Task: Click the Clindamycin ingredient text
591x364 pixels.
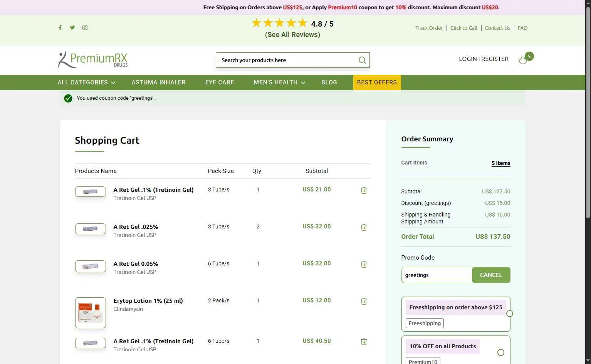Action: (x=128, y=309)
